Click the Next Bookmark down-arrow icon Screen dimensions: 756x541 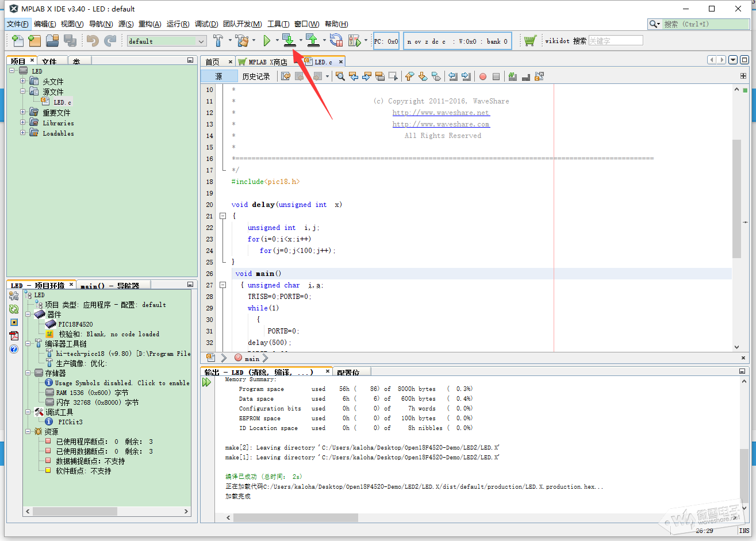pyautogui.click(x=423, y=76)
